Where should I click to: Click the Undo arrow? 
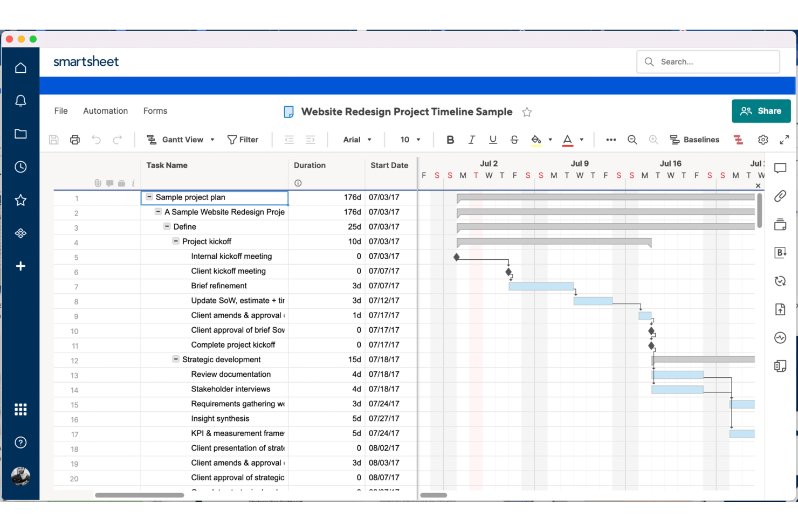[96, 140]
